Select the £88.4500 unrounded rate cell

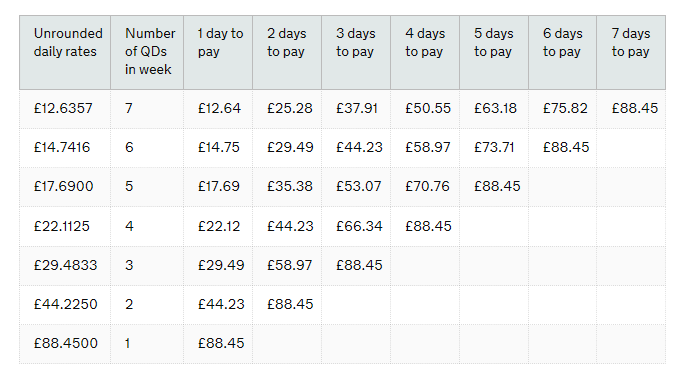coord(65,344)
